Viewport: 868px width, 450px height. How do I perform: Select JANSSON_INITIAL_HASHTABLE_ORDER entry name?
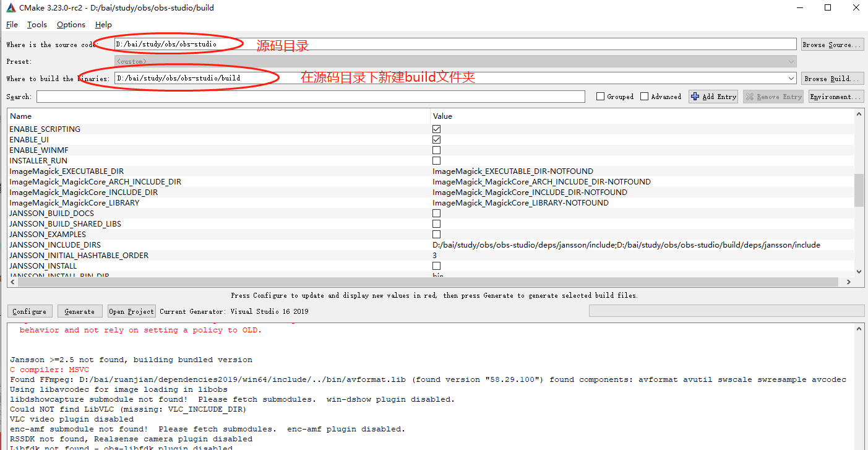click(79, 255)
